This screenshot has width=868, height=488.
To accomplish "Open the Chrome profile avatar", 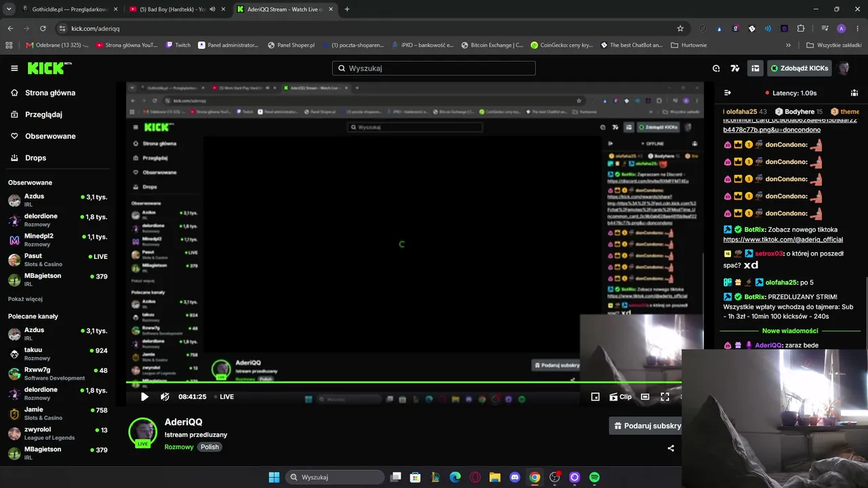I will pos(842,28).
